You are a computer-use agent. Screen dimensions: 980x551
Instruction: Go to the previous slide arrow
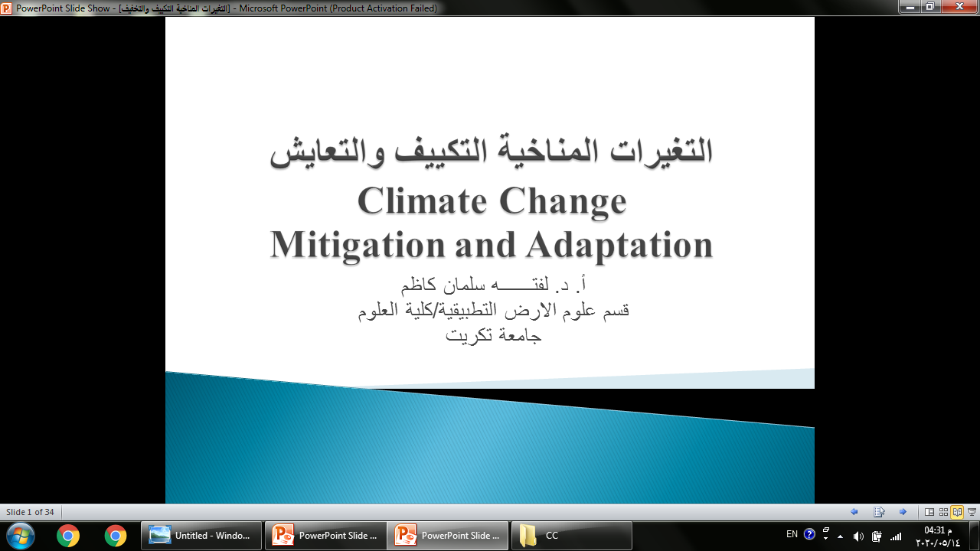[x=854, y=511]
